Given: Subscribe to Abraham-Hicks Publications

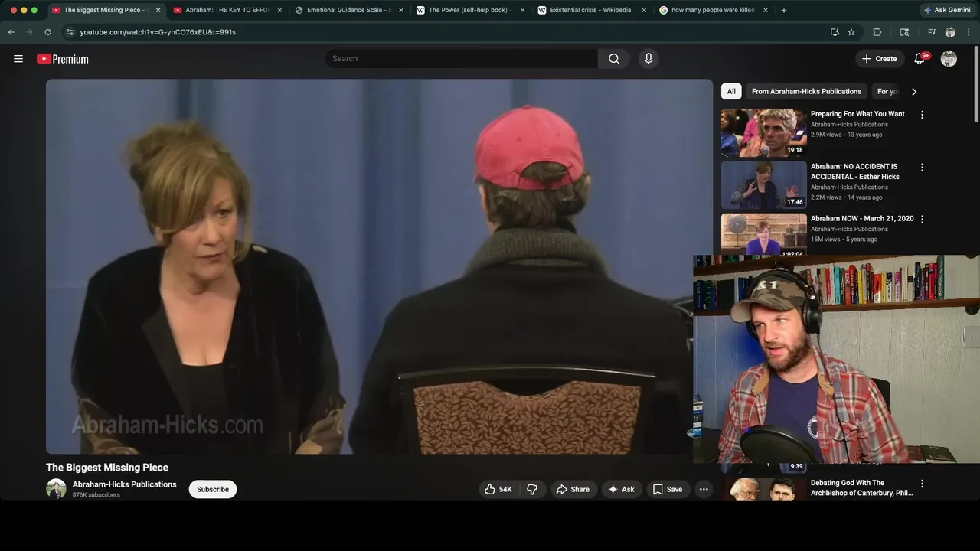Looking at the screenshot, I should [x=213, y=489].
